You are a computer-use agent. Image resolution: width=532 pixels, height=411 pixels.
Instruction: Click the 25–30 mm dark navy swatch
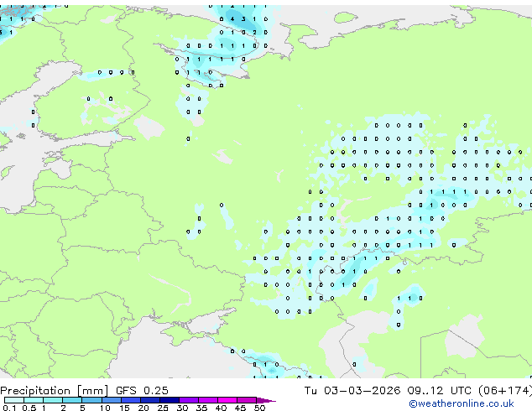[x=169, y=400]
